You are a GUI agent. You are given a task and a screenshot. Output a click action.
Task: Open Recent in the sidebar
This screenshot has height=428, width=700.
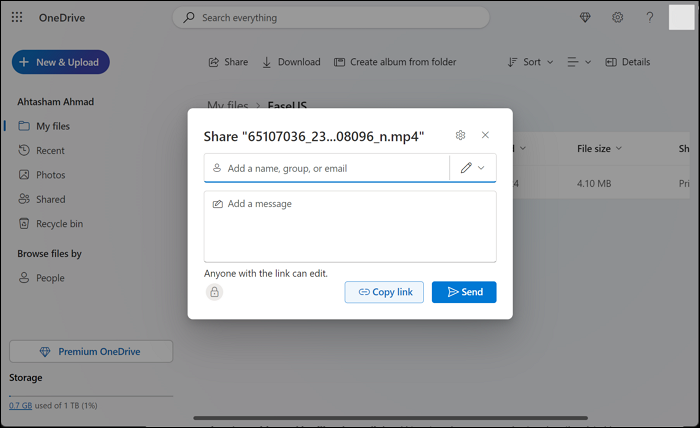point(41,150)
